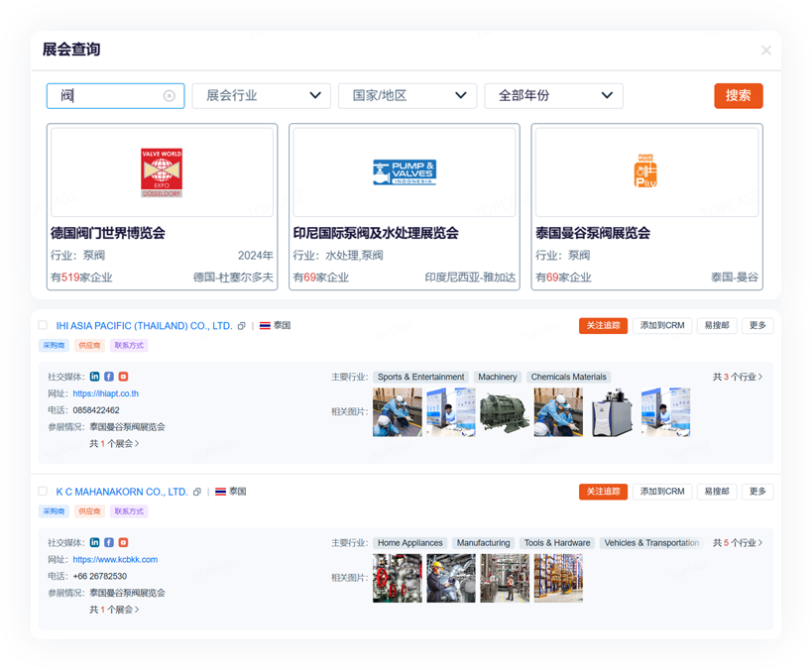This screenshot has width=812, height=670.
Task: Open K C Mahanakorn's YouTube channel icon
Action: [123, 543]
